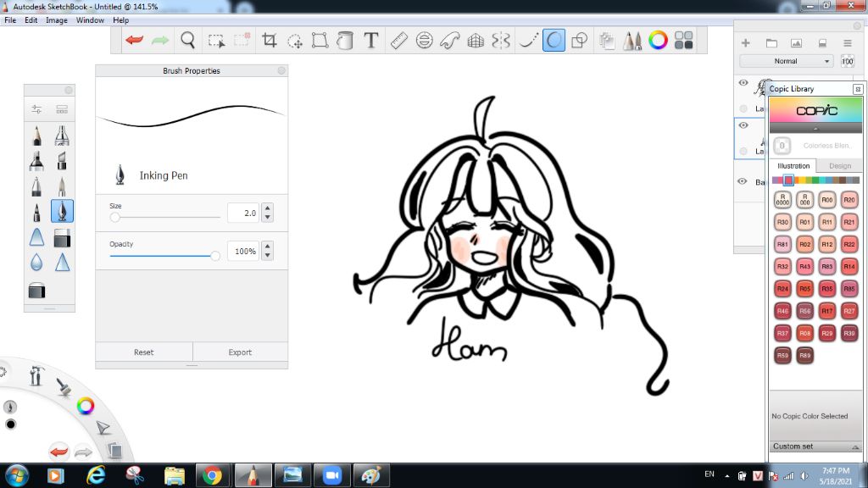Collapse the Copic banner arrow bar
This screenshot has width=868, height=488.
click(815, 129)
